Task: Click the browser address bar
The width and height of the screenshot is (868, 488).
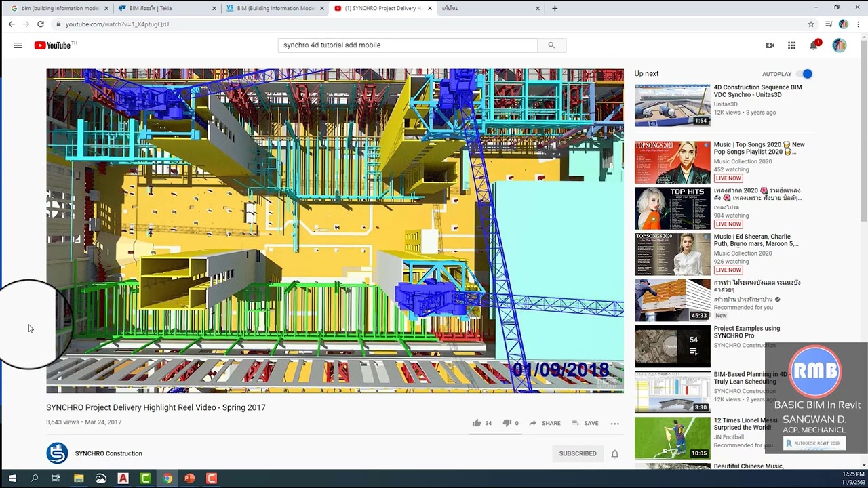Action: point(427,24)
